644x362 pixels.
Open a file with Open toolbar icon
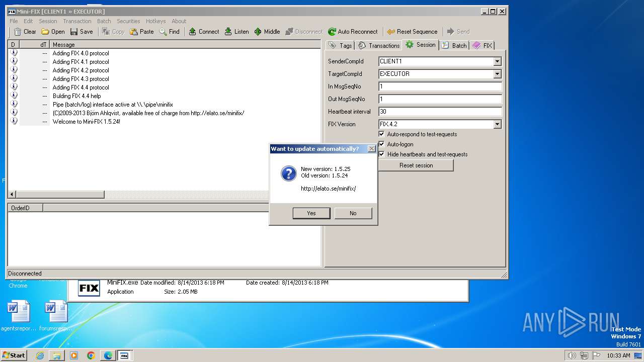tap(45, 32)
